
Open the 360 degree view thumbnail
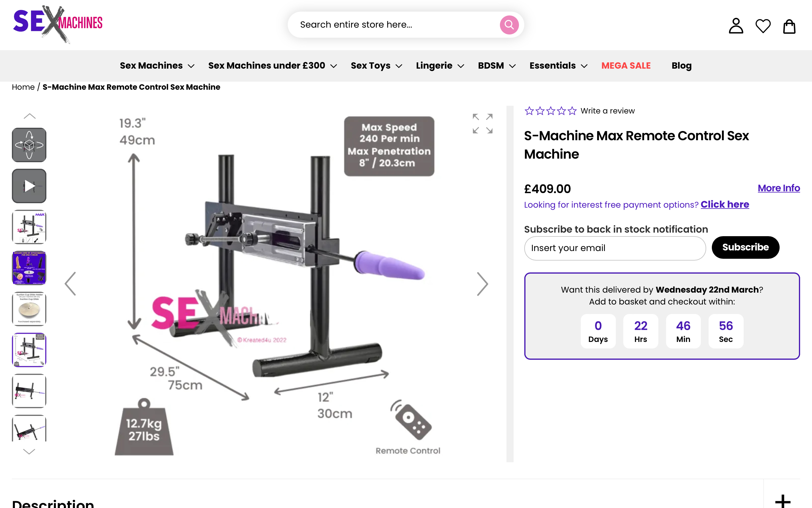point(29,145)
